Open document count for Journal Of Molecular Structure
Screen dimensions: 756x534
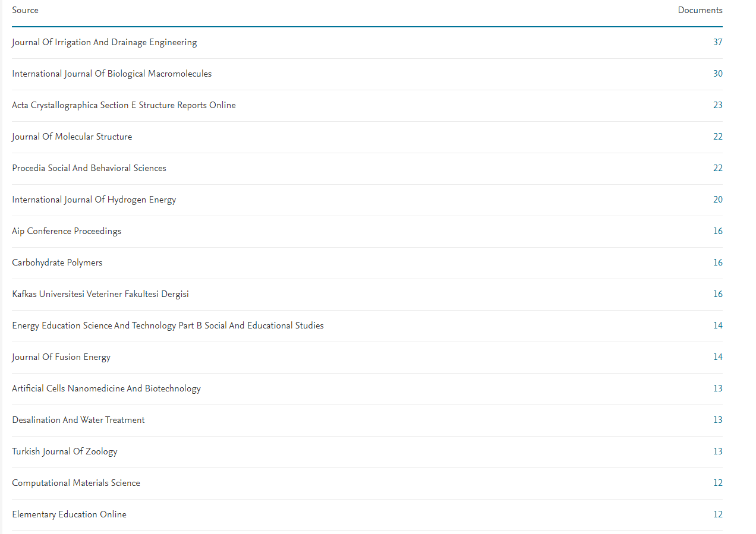coord(717,137)
